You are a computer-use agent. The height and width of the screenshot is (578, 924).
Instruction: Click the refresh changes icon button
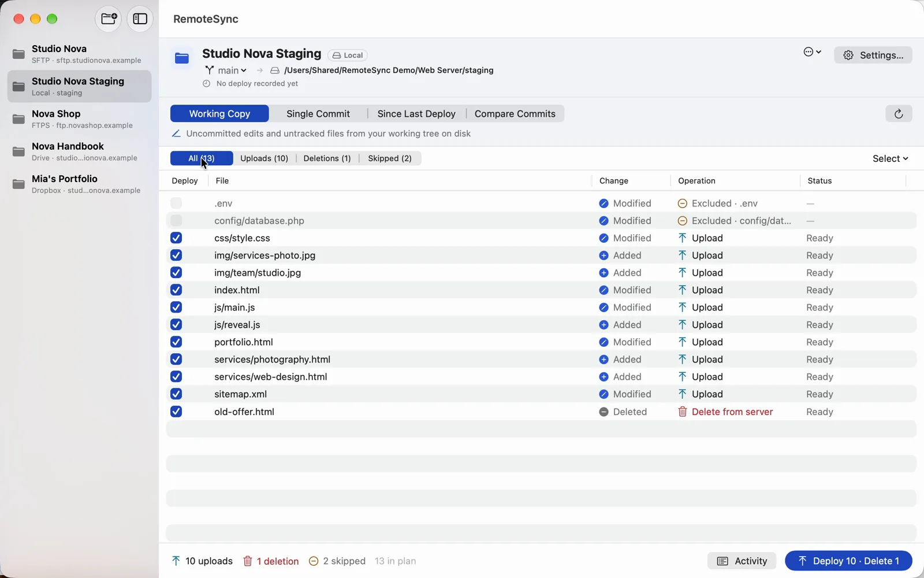pos(899,114)
